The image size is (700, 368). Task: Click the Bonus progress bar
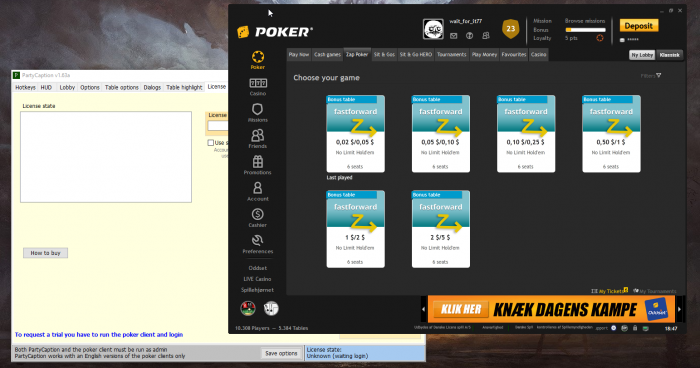pos(585,30)
